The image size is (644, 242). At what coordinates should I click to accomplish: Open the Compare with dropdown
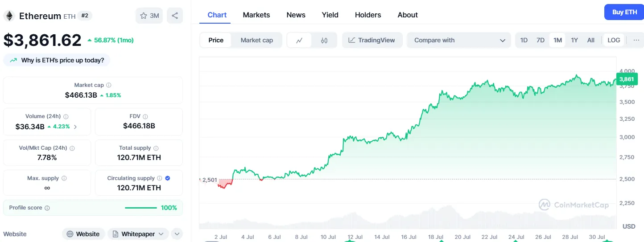[459, 40]
